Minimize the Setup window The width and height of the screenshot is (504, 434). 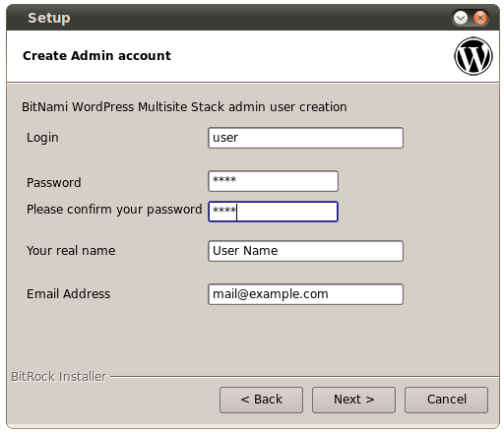pyautogui.click(x=461, y=18)
